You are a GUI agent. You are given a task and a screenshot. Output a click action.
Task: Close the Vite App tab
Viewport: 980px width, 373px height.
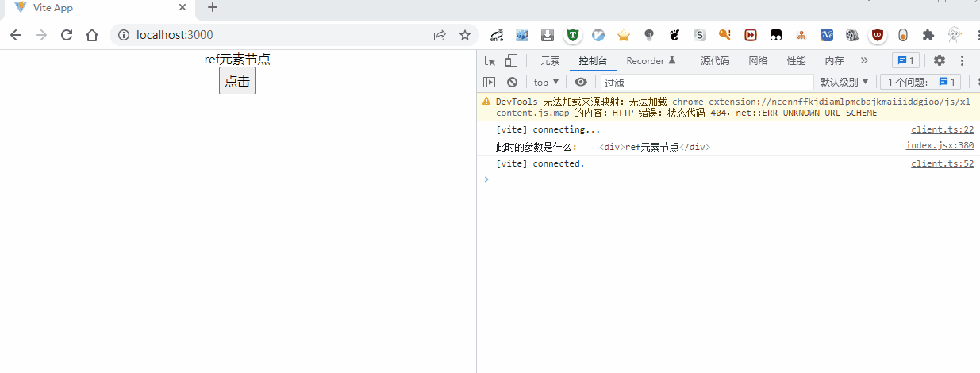tap(183, 8)
